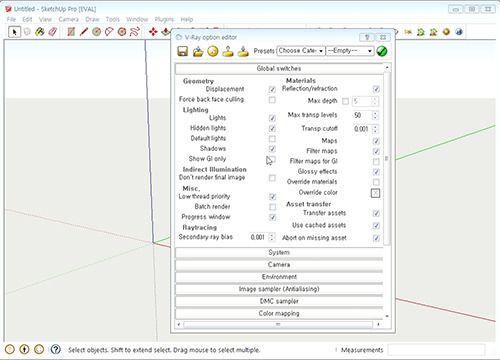Image resolution: width=500 pixels, height=360 pixels.
Task: Collapse the Global switches rollout
Action: (x=279, y=69)
